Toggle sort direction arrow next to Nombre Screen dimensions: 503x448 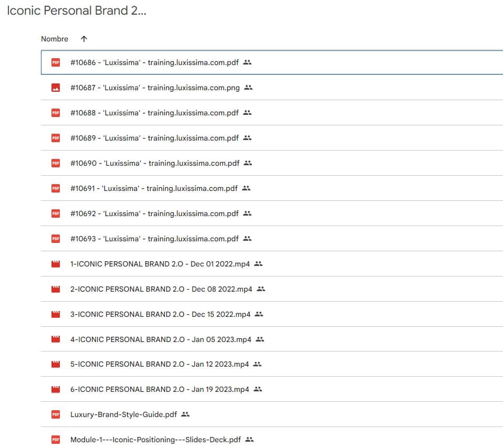tap(84, 39)
